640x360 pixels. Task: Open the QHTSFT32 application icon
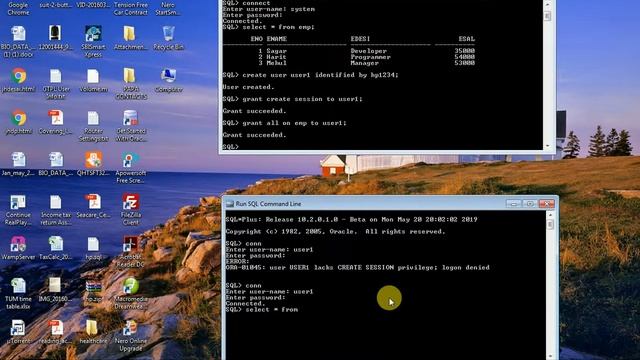tap(93, 160)
